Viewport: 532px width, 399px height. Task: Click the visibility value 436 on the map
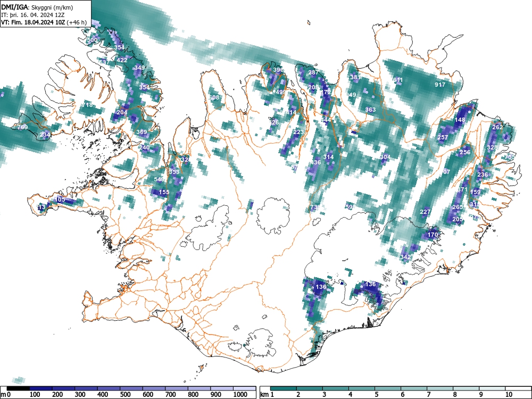pos(315,162)
